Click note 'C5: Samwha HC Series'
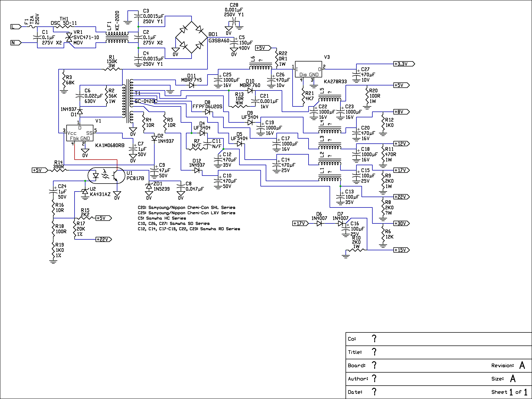Viewport: 532px width, 399px height. click(x=162, y=218)
